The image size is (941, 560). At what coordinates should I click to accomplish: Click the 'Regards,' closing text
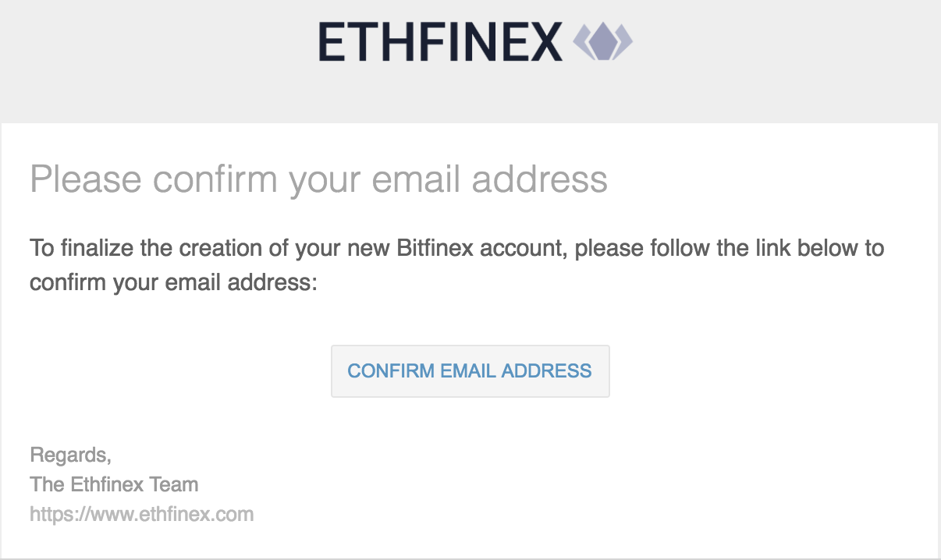(70, 455)
